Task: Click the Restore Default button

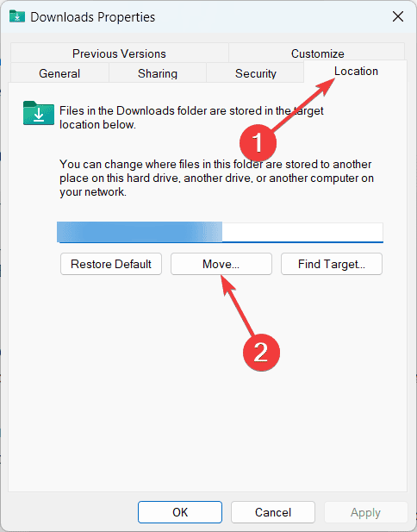Action: pos(111,264)
